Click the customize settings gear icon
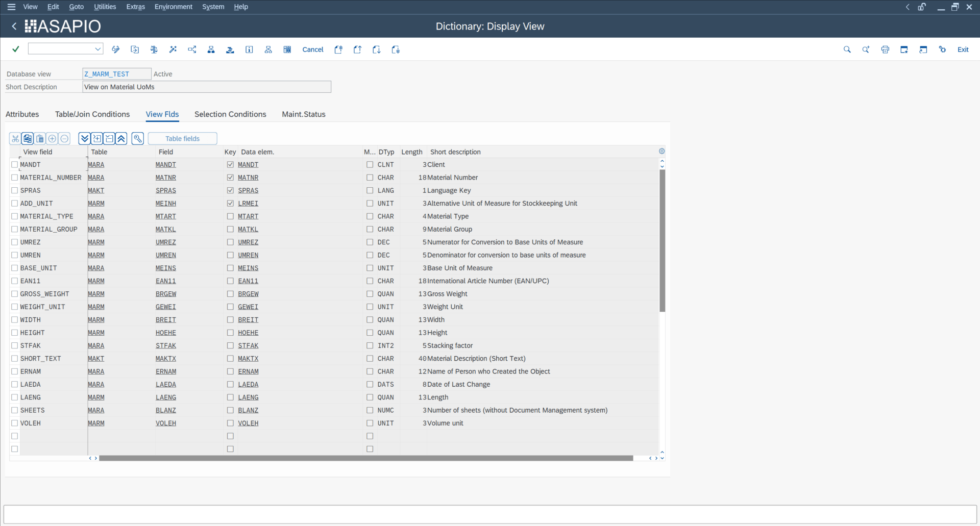 click(x=942, y=49)
